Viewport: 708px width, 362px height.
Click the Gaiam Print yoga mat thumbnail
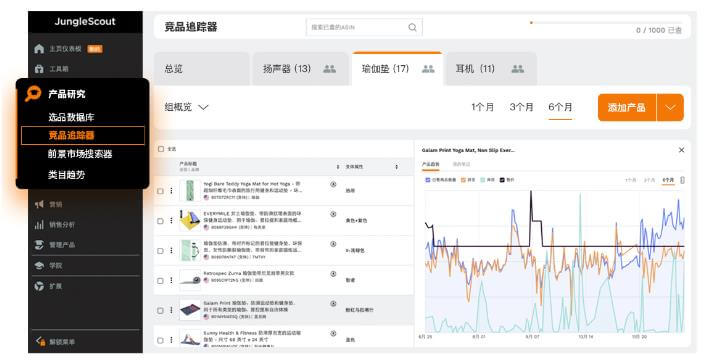tap(190, 310)
